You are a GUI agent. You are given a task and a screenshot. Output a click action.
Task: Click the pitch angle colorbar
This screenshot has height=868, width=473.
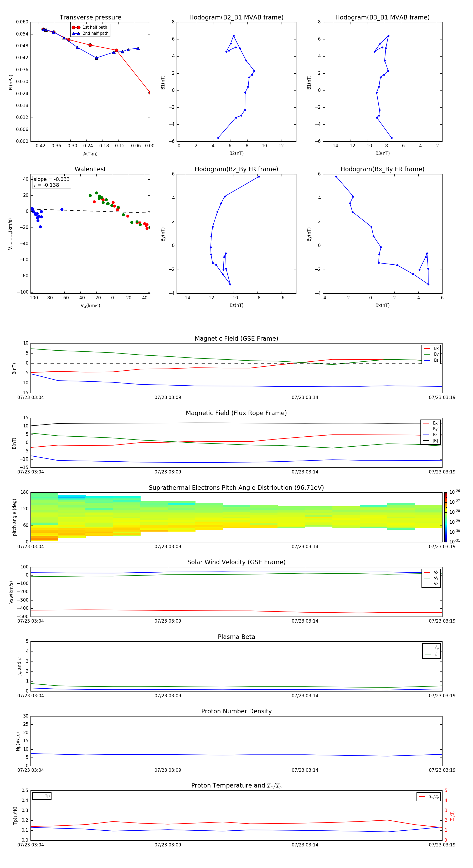[446, 517]
